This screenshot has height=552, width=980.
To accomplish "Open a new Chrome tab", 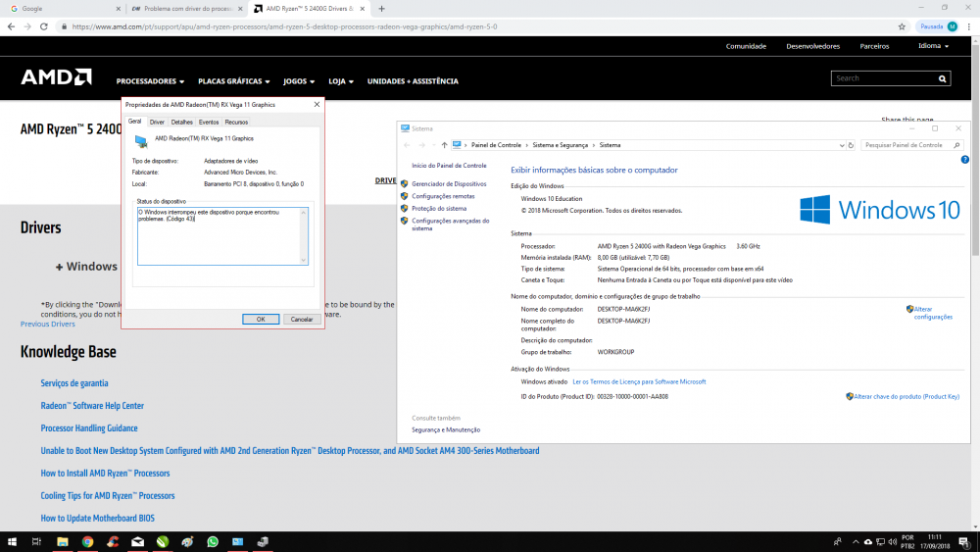I will 381,9.
